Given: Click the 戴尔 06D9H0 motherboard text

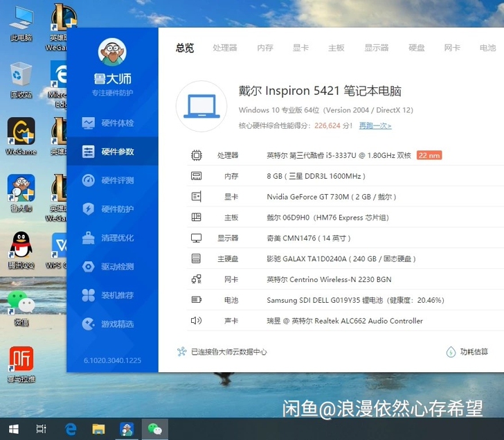Looking at the screenshot, I should 328,218.
